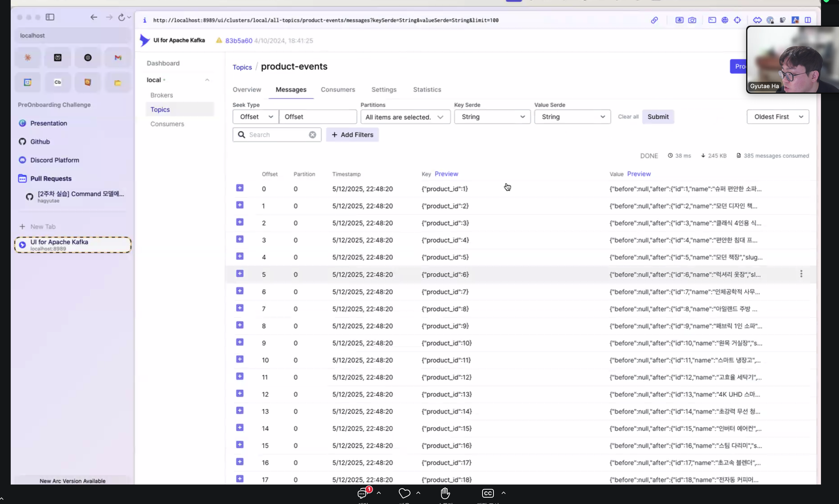Reload the page with refresh icon
This screenshot has width=839, height=504.
[121, 17]
